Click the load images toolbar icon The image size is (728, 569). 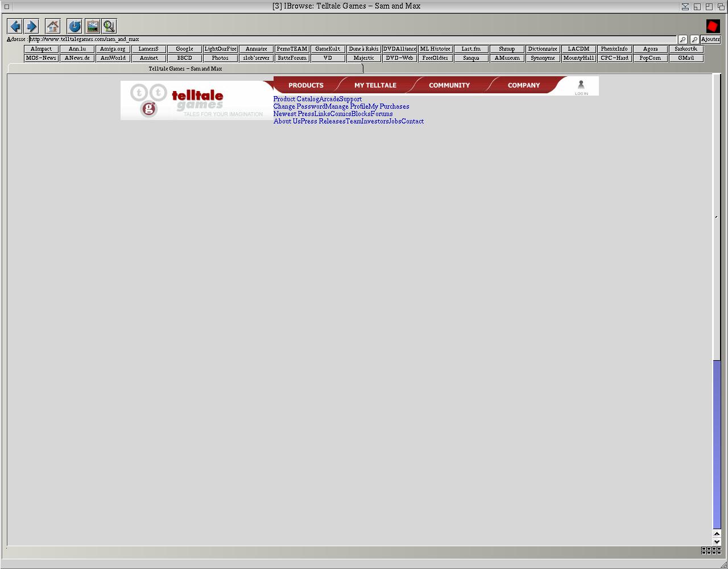tap(93, 26)
